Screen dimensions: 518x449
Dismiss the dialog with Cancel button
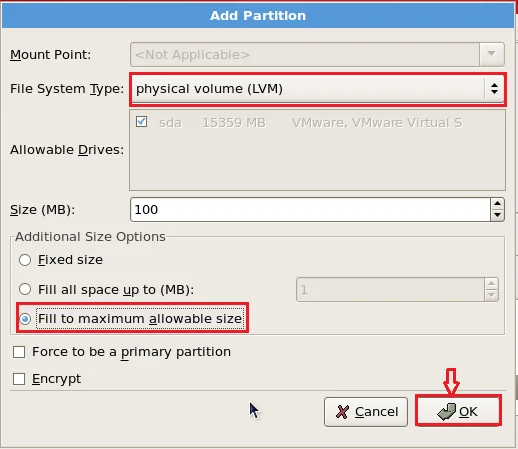pos(366,412)
